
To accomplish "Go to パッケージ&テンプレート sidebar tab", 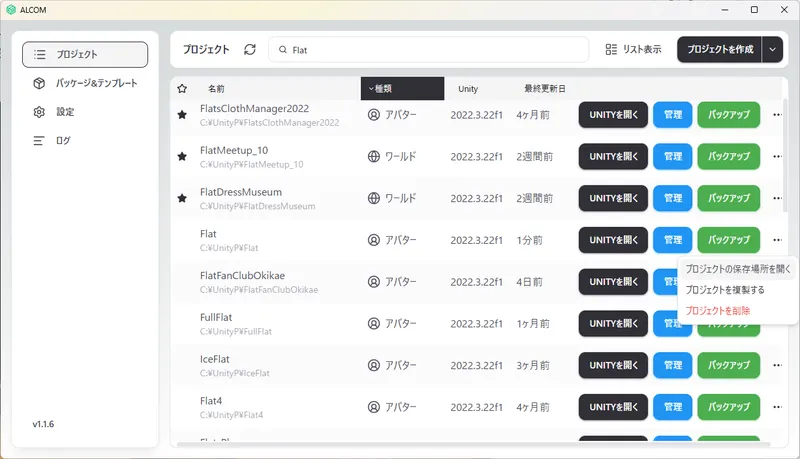I will 85,83.
